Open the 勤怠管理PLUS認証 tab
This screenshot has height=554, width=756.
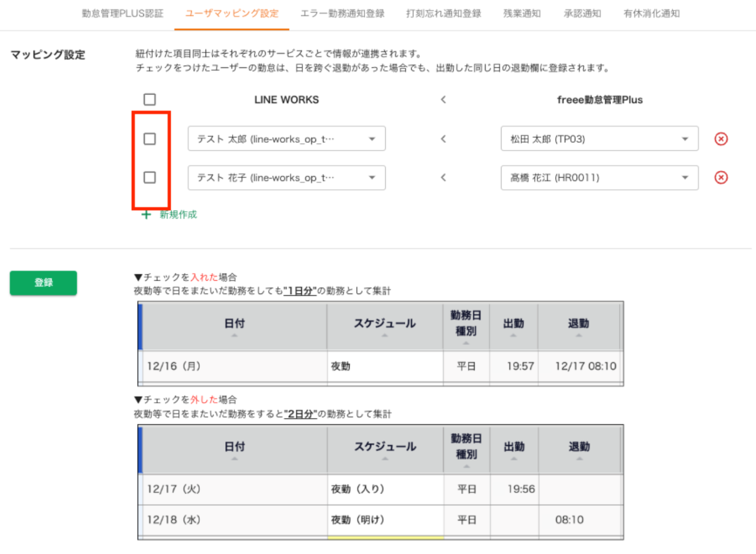(x=122, y=13)
